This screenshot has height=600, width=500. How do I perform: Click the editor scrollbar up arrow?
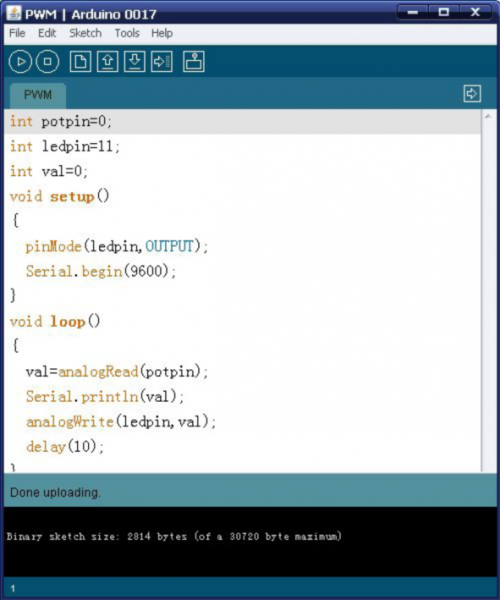(x=488, y=116)
